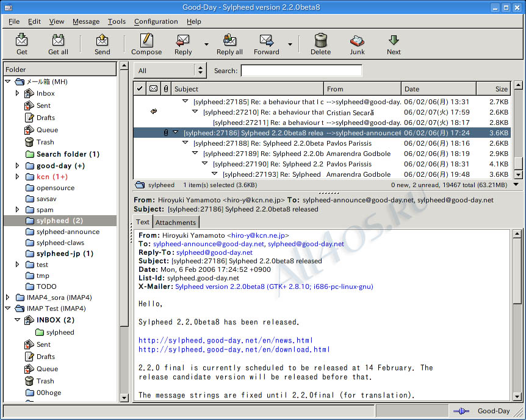
Task: Open the Configuration menu
Action: [156, 21]
